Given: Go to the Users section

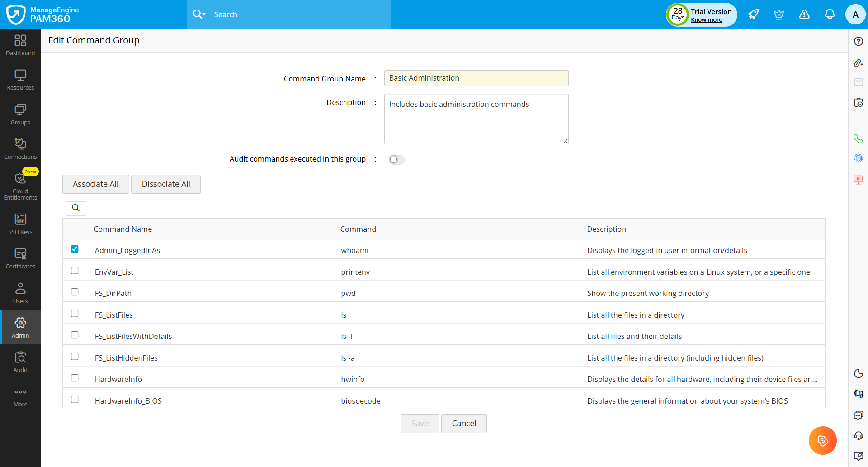Looking at the screenshot, I should 20,293.
